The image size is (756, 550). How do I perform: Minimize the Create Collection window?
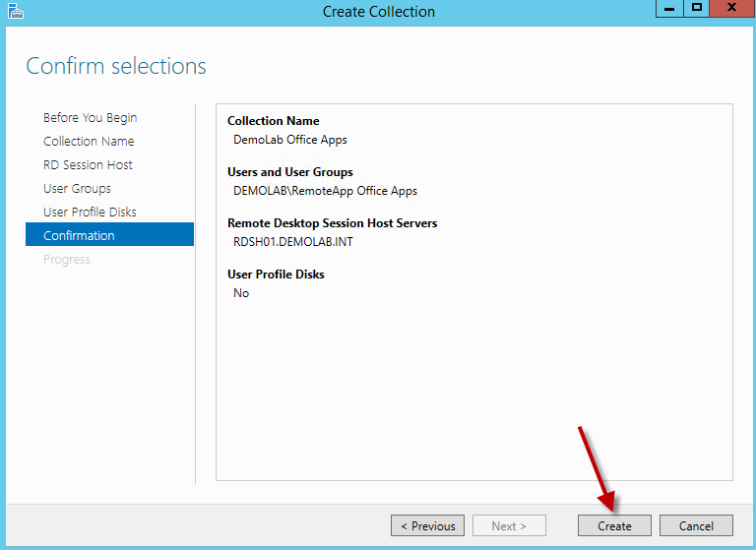pos(670,9)
